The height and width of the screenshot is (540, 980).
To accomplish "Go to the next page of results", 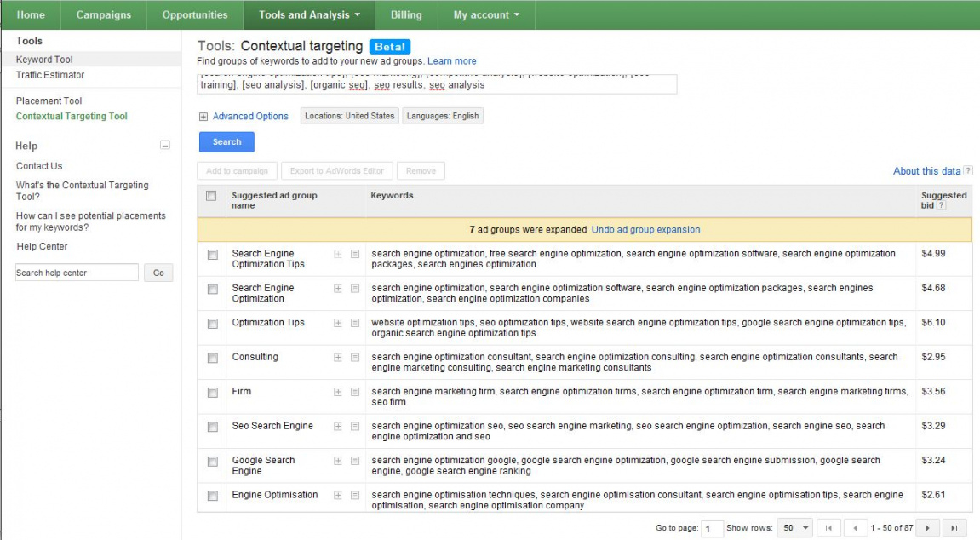I will point(929,528).
